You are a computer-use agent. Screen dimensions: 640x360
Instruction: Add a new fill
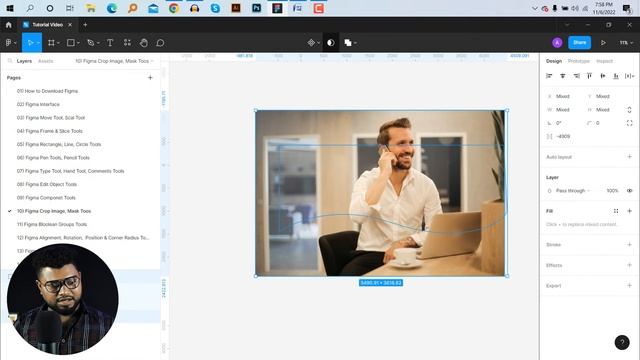[x=629, y=211]
